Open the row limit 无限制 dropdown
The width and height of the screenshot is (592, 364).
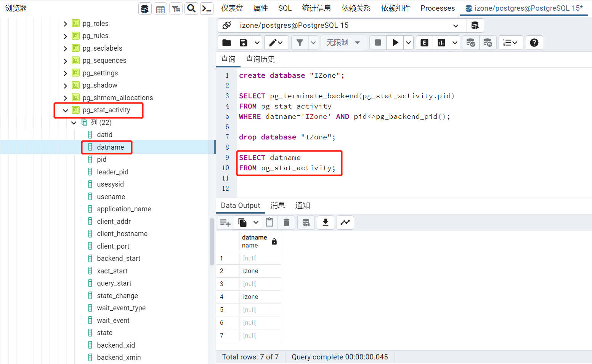click(343, 43)
